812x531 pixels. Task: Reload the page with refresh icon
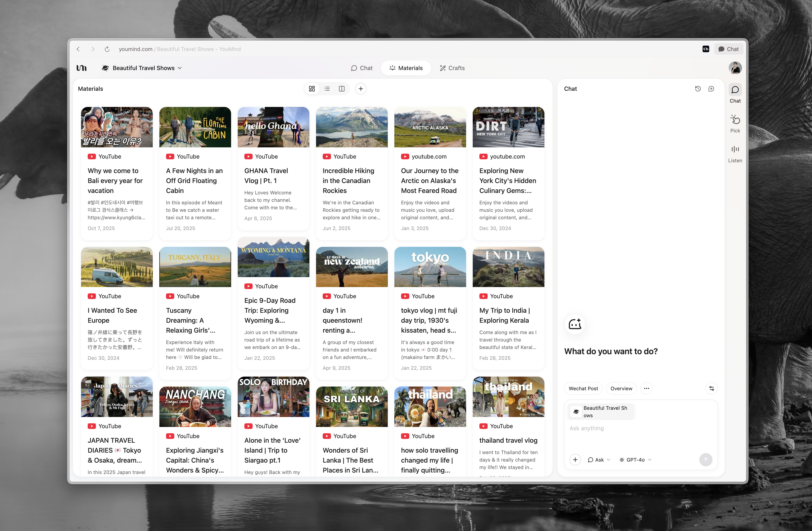point(107,49)
